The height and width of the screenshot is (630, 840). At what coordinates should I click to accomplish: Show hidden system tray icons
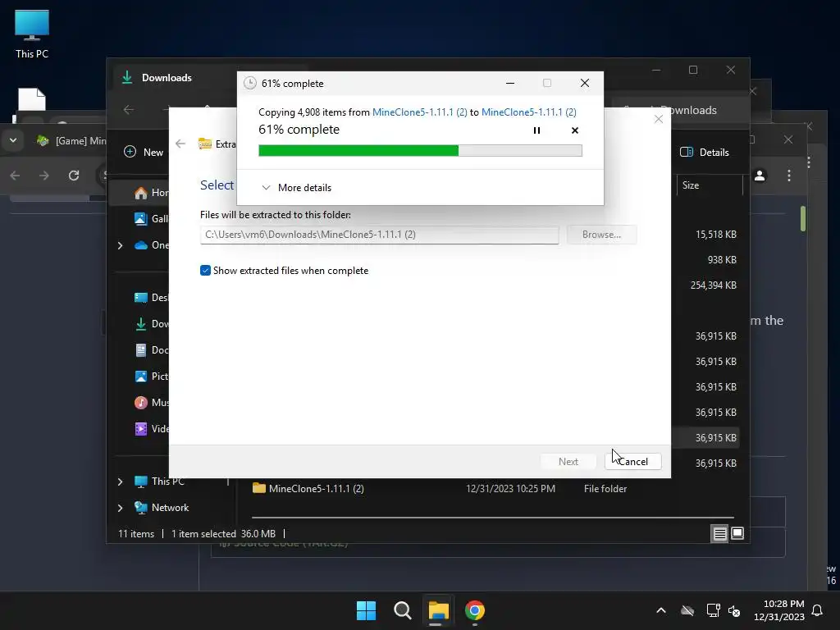(661, 610)
